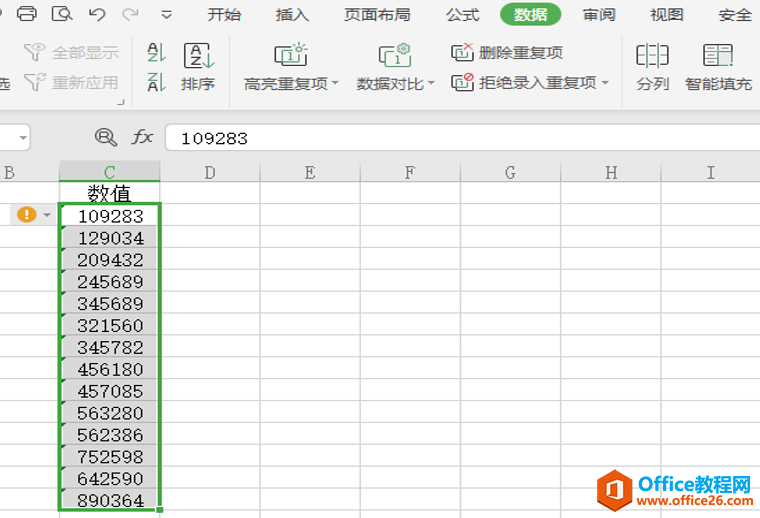Select cell containing 457085

click(110, 391)
